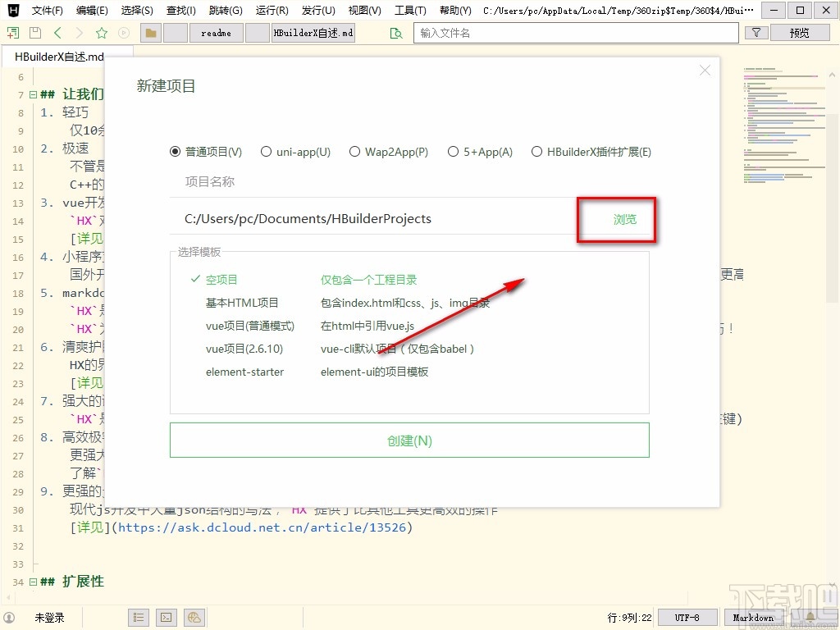840x630 pixels.
Task: Click the user avatar icon in status bar
Action: 9,618
